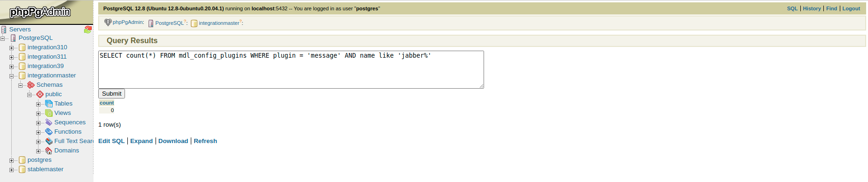Collapse the Schemas node

20,85
